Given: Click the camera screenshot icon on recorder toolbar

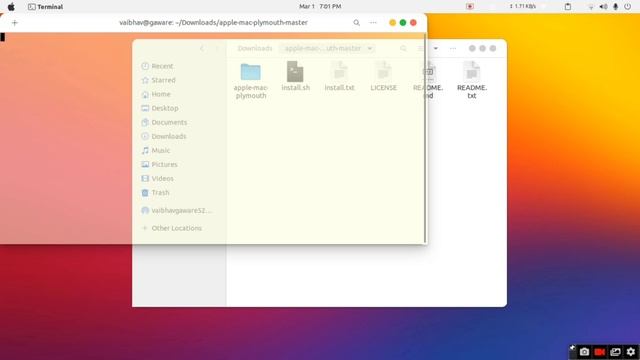Looking at the screenshot, I should [x=584, y=352].
